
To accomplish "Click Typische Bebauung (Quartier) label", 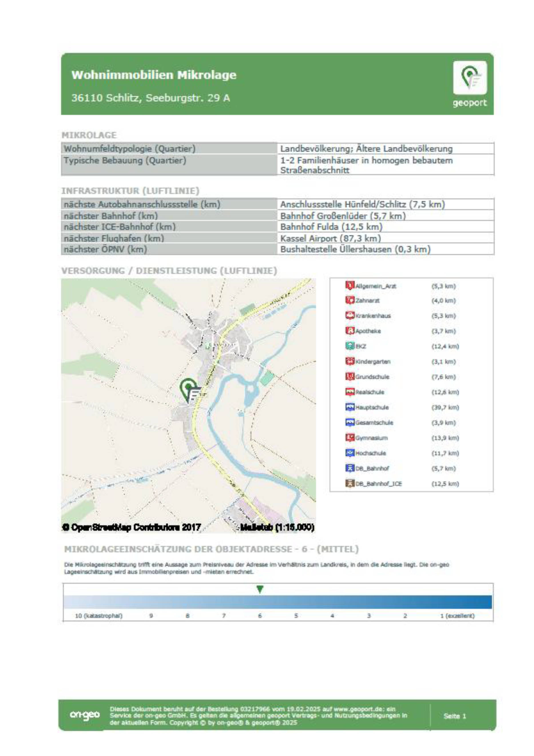I will coord(125,161).
